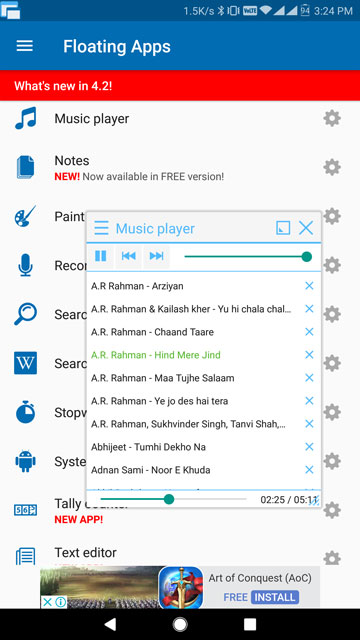Skip to the previous track
360x640 pixels.
click(x=129, y=256)
